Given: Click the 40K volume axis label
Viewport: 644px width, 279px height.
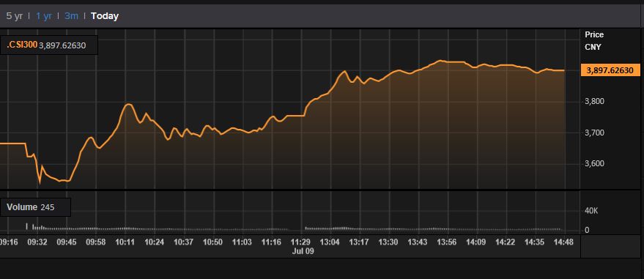Looking at the screenshot, I should click(x=592, y=210).
